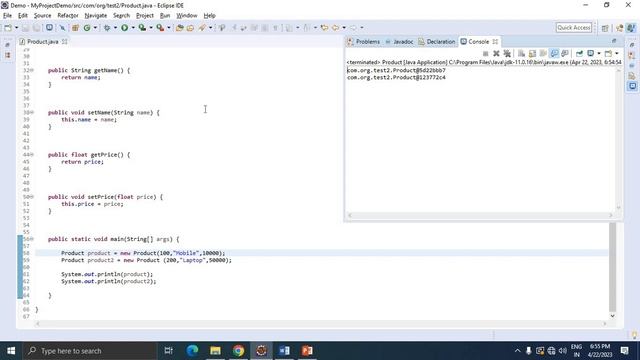This screenshot has width=640, height=360.
Task: Collapse the setPrice method fold marker
Action: click(x=32, y=197)
